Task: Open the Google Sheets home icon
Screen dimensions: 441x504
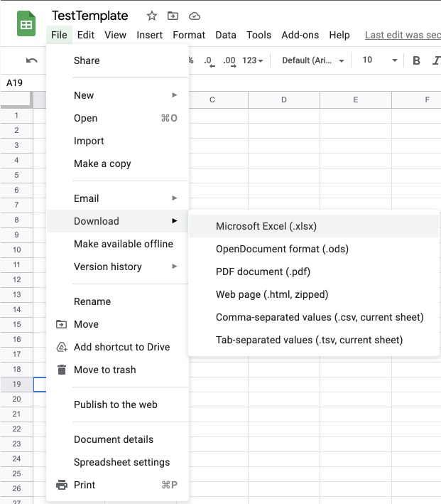Action: (x=26, y=23)
